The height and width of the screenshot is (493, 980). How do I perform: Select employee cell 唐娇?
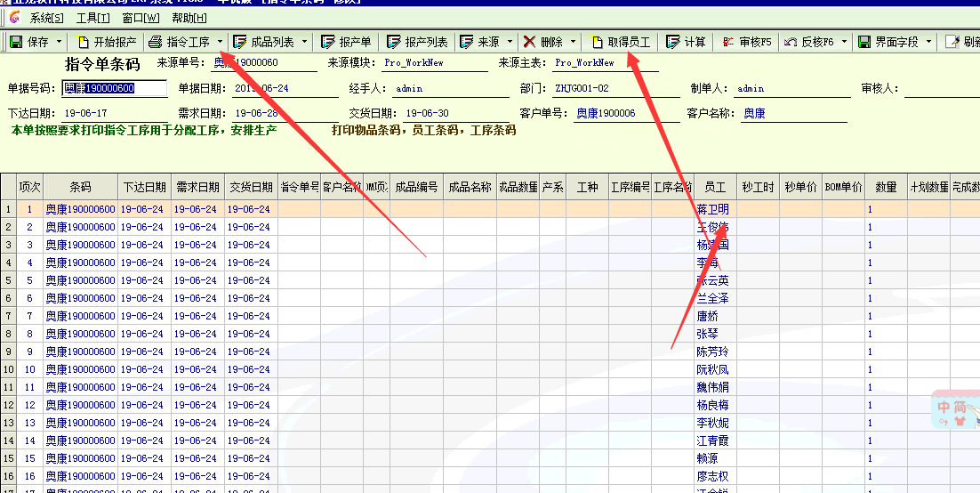tap(715, 316)
